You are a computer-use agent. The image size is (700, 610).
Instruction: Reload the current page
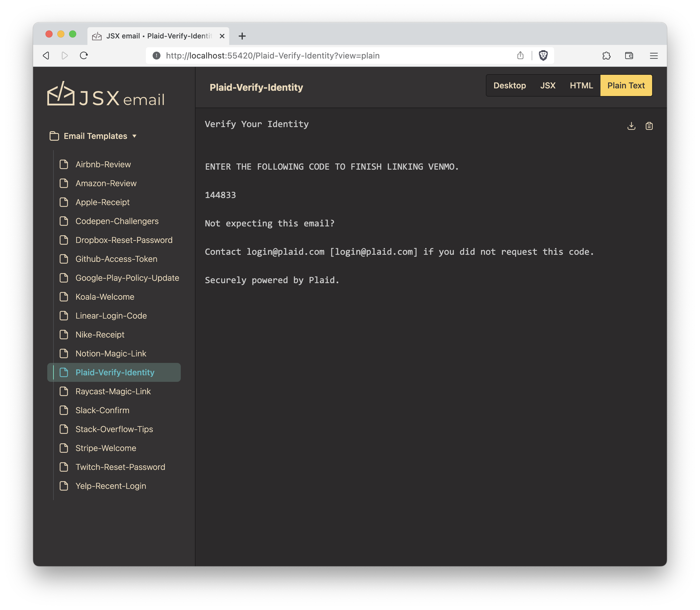[84, 56]
